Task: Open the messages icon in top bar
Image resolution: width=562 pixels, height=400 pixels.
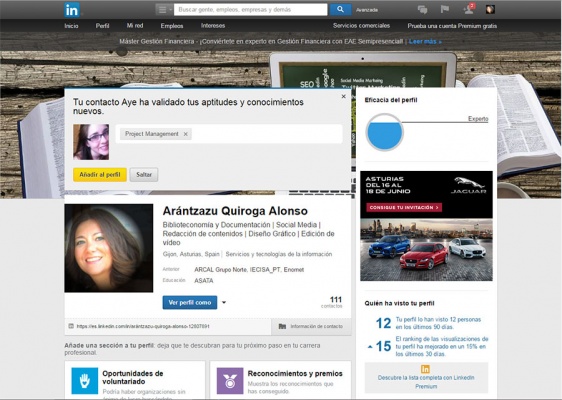Action: [x=423, y=10]
